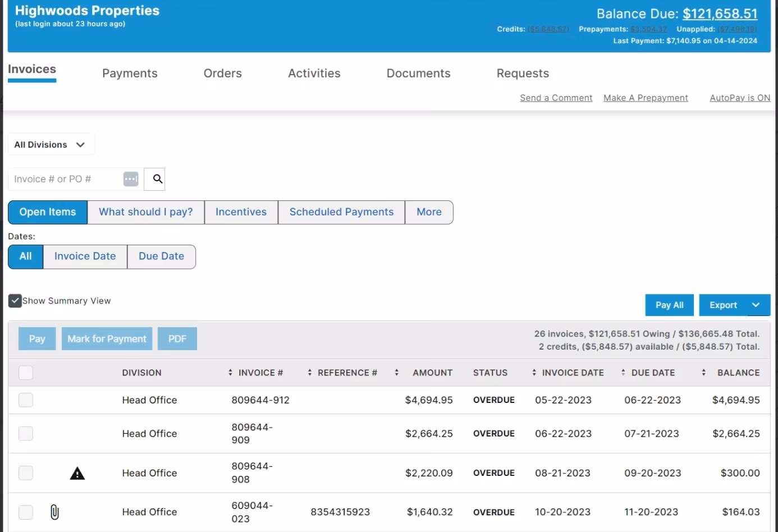Viewport: 778px width, 532px height.
Task: Click the Highwoods Properties account title
Action: [87, 11]
